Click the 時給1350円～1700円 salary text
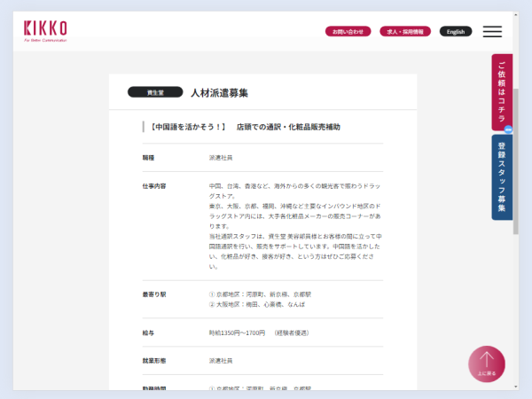 pos(237,332)
